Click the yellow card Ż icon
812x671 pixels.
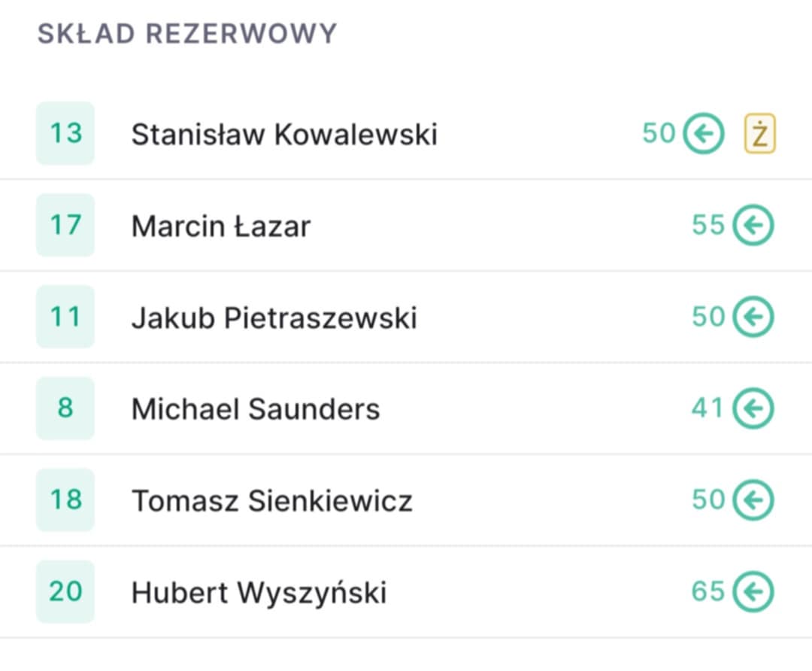759,133
